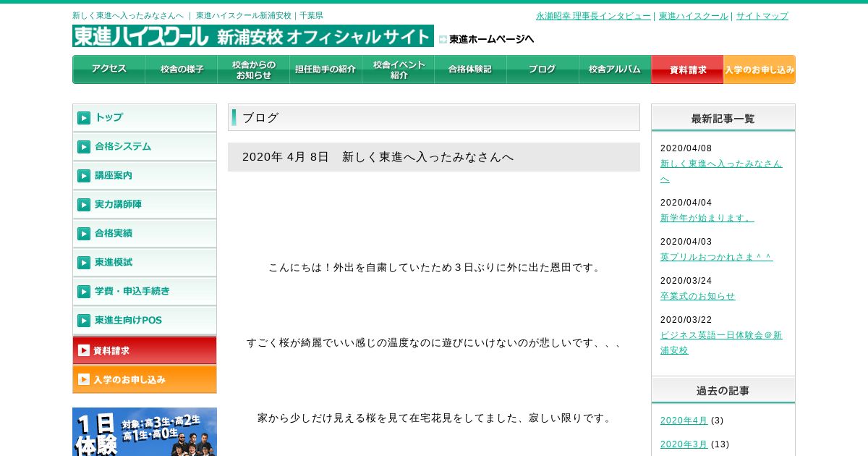Open recent post 新学年が始まります。
868x456 pixels.
(x=707, y=218)
